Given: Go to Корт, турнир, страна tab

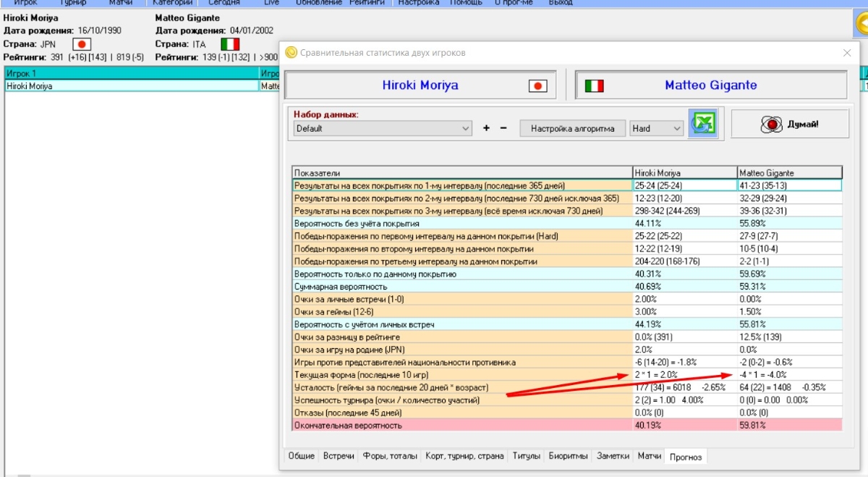Looking at the screenshot, I should [x=465, y=456].
